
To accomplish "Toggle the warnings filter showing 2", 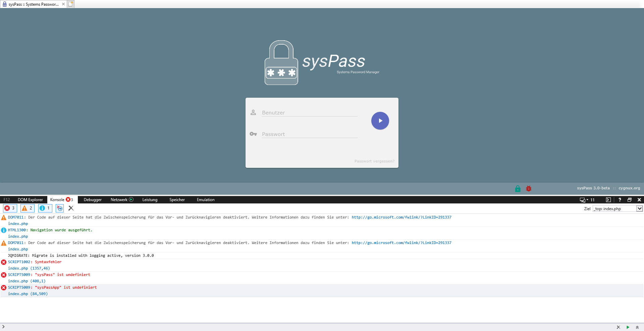I will pos(28,208).
